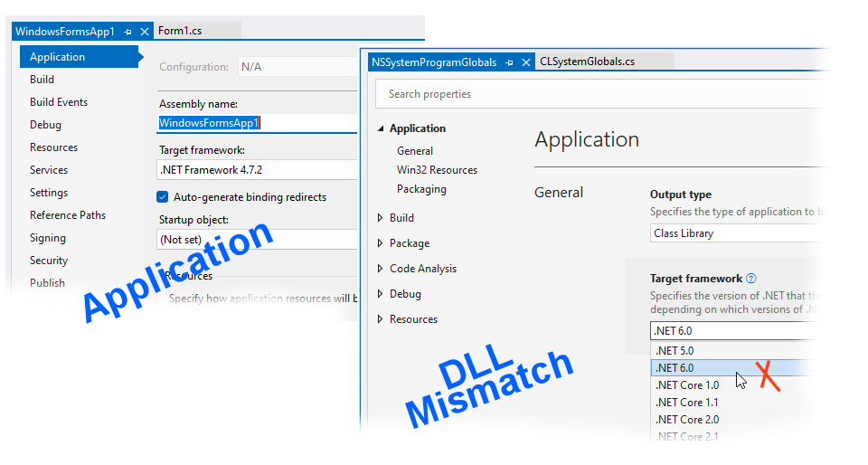The height and width of the screenshot is (465, 868).
Task: Select the NSSystemProgramGlobals tab
Action: 434,62
